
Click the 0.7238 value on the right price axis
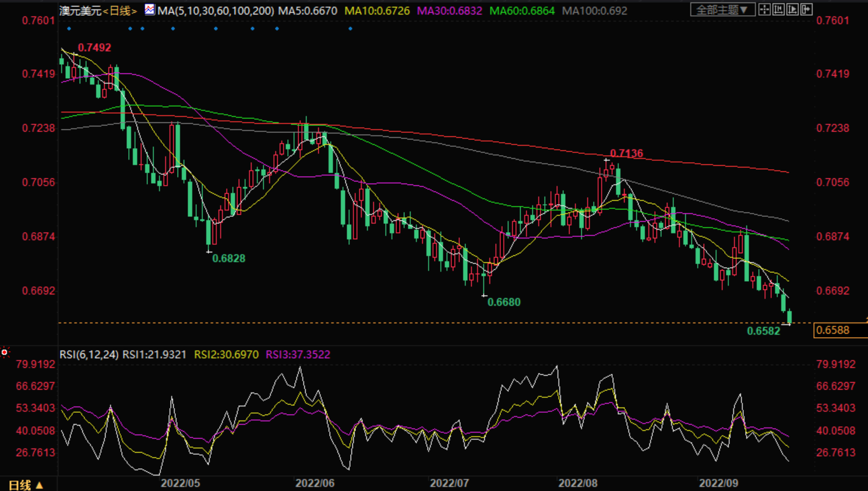(x=833, y=128)
